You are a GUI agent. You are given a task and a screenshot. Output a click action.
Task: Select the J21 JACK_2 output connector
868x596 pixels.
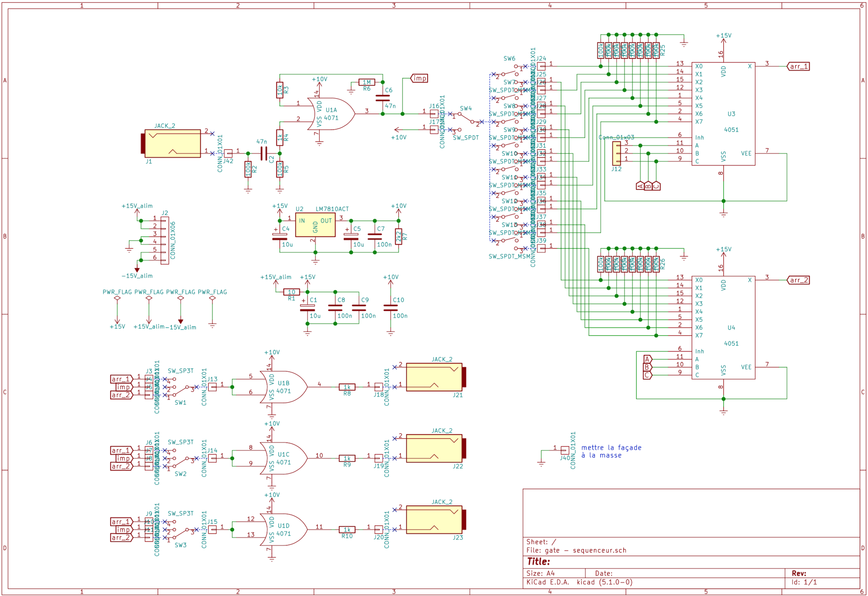(434, 377)
